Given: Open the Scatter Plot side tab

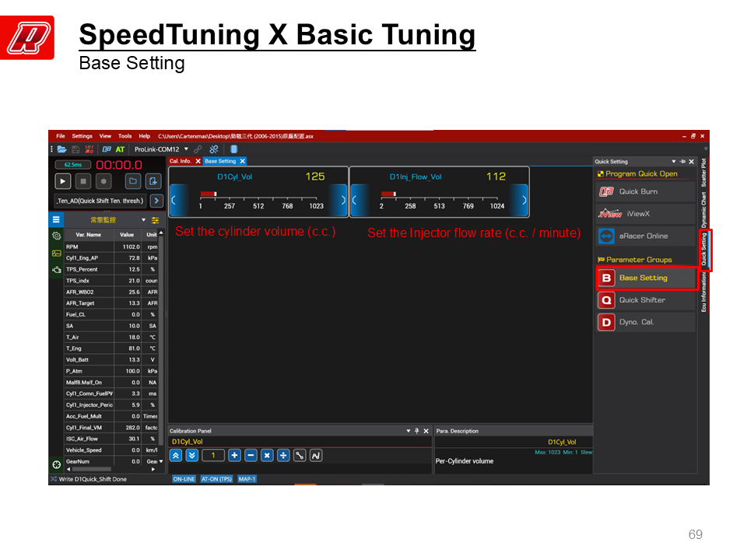Looking at the screenshot, I should point(704,173).
